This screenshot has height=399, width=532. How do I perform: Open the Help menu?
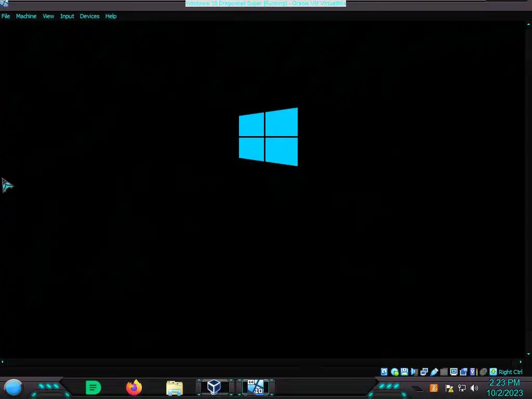coord(111,16)
